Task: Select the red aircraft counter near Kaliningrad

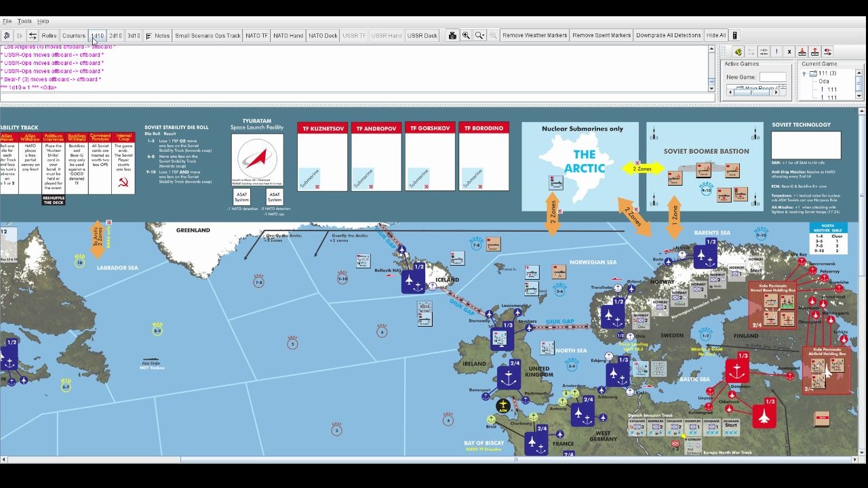Action: point(764,413)
